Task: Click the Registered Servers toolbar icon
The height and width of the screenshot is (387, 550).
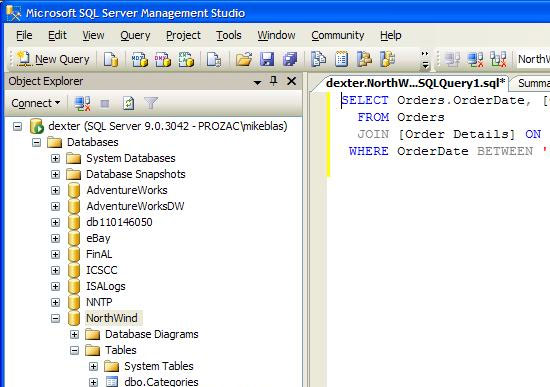Action: pos(318,59)
